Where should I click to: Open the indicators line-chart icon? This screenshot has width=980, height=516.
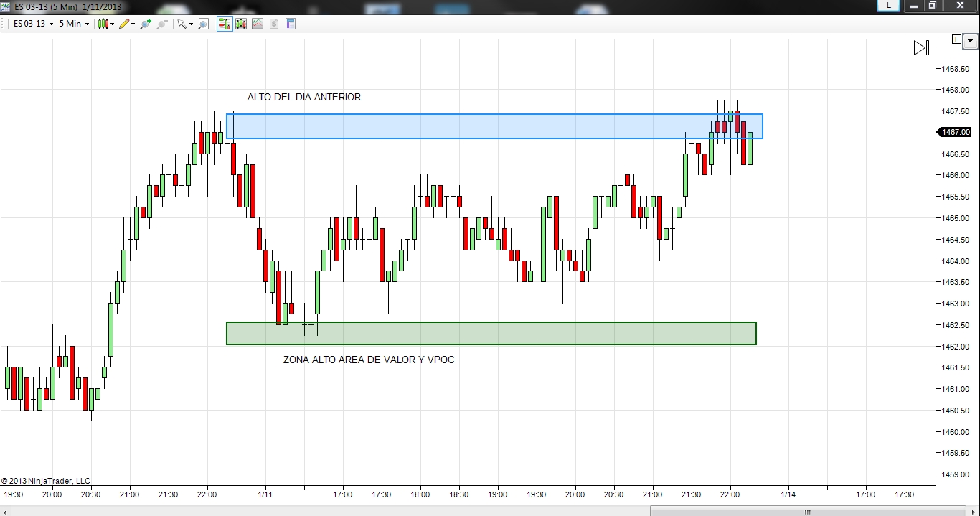click(258, 24)
